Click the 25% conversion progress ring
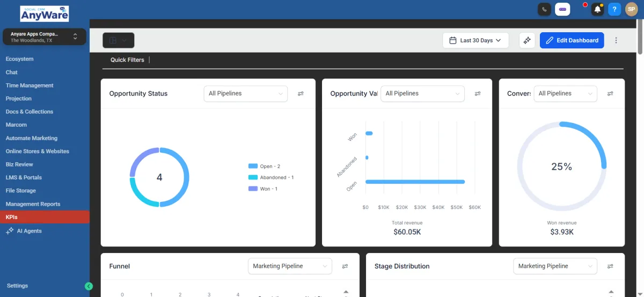The image size is (644, 297). coord(562,166)
